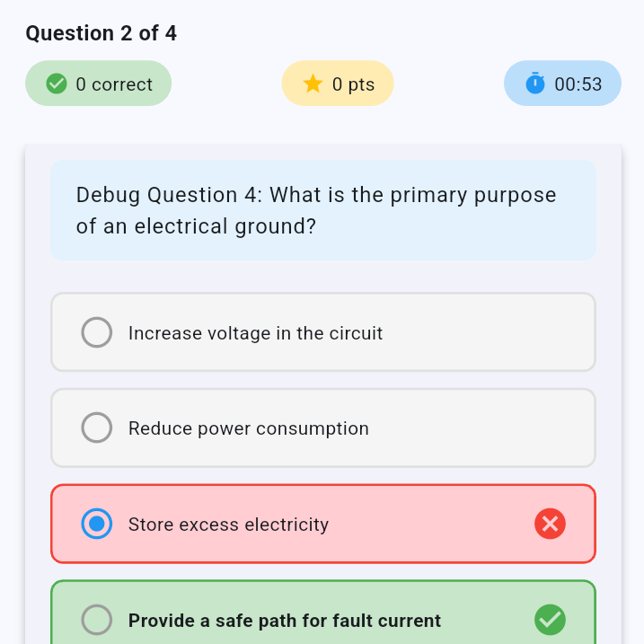Image resolution: width=644 pixels, height=644 pixels.
Task: Click the empty area of the green correct answer card
Action: [490, 620]
